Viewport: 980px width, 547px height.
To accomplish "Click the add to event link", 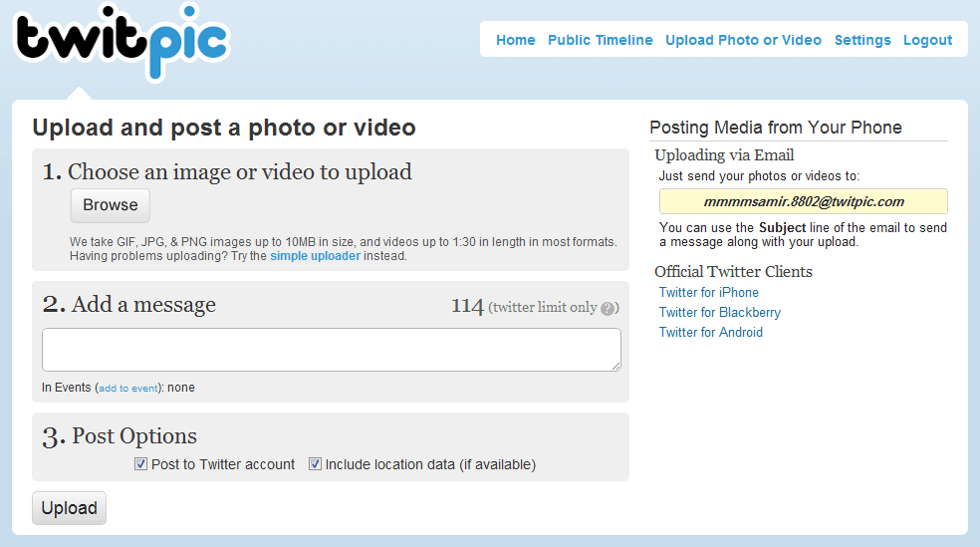I will point(128,389).
